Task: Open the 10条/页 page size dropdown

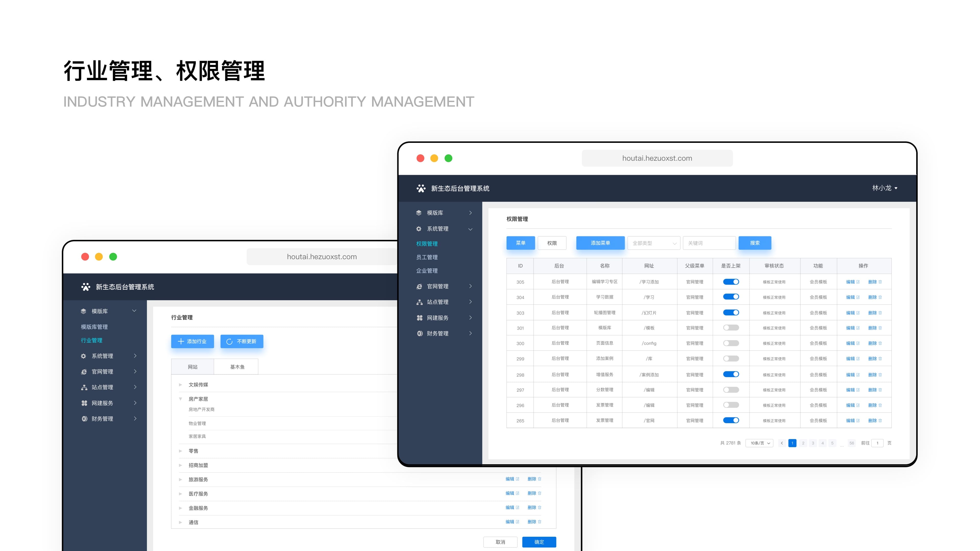Action: (760, 443)
